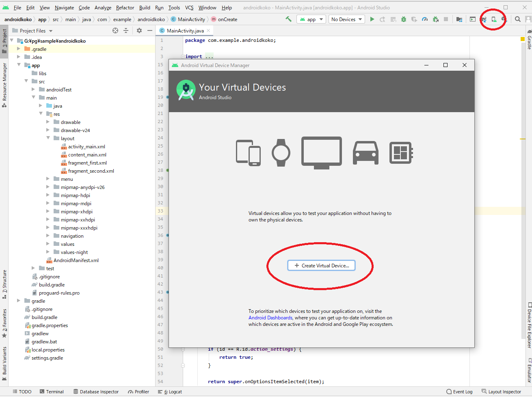Screen dimensions: 532x397
Task: Click the Stop square icon in the toolbar
Action: click(446, 19)
